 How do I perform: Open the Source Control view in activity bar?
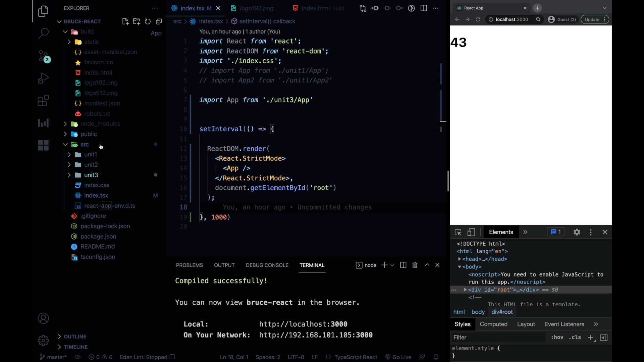coord(44,56)
